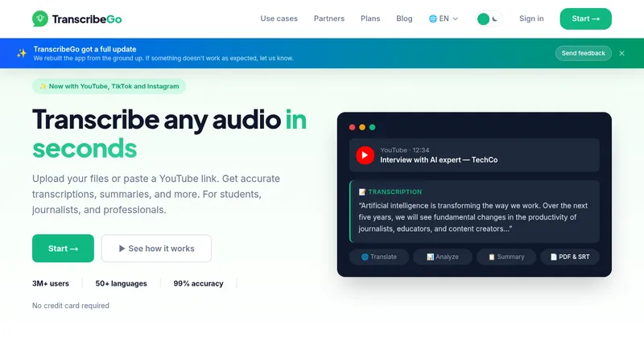Screen dimensions: 644x362
Task: Click the sparkles icon in update banner
Action: coord(22,53)
